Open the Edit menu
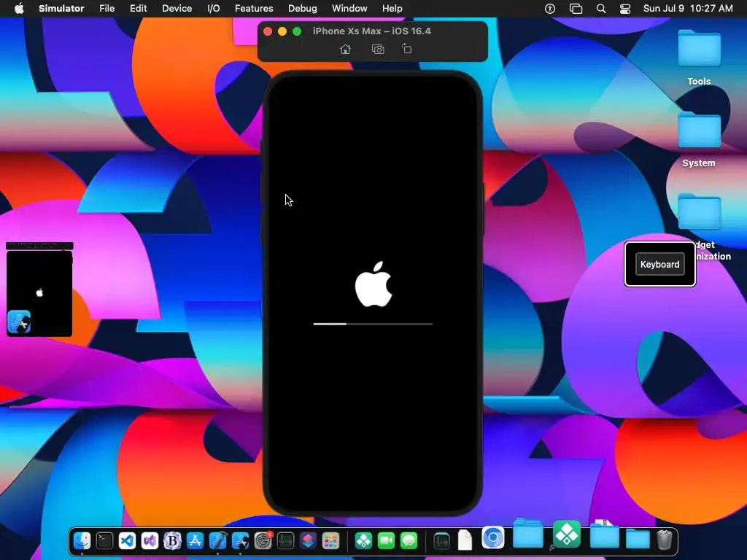 [138, 9]
